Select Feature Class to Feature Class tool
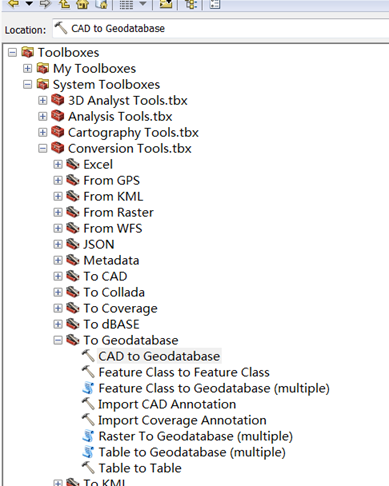Screen dimensions: 389x486 184,372
